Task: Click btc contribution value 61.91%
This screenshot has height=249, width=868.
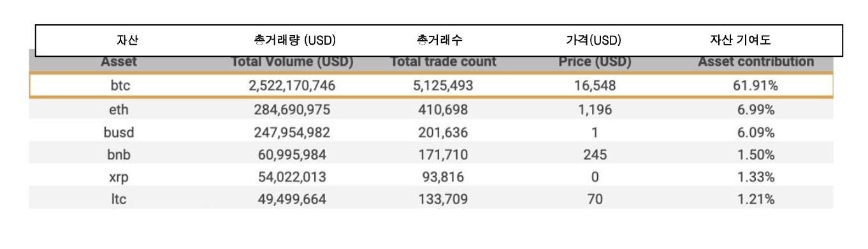Action: point(755,85)
